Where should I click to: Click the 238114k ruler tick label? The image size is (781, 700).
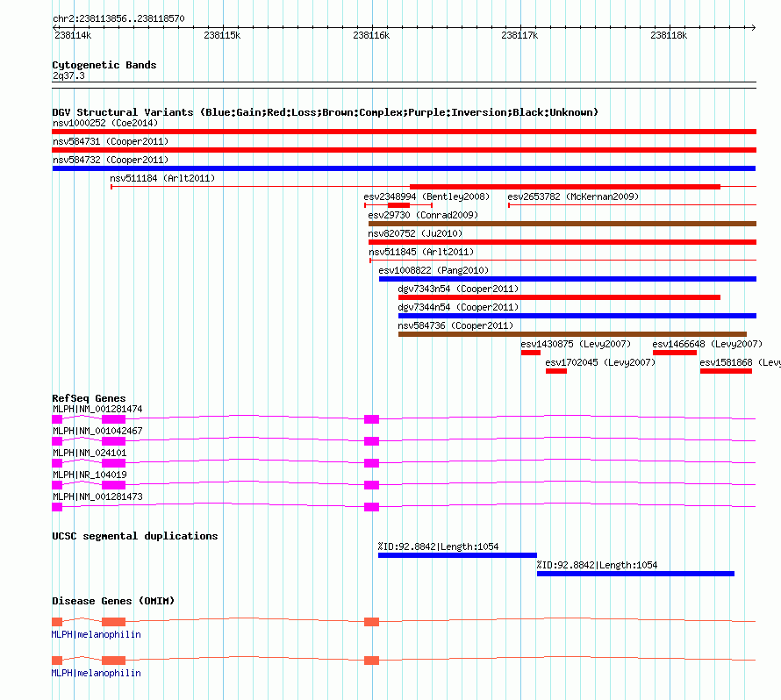(x=73, y=35)
